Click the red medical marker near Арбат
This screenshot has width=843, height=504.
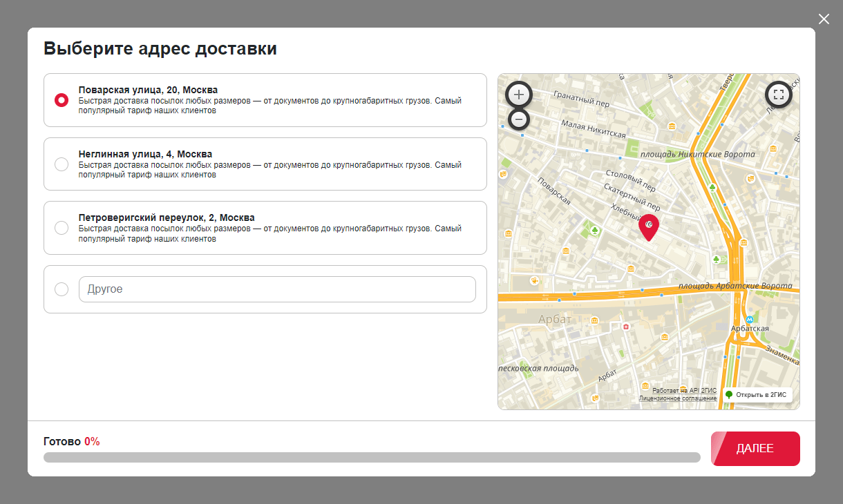[x=626, y=327]
